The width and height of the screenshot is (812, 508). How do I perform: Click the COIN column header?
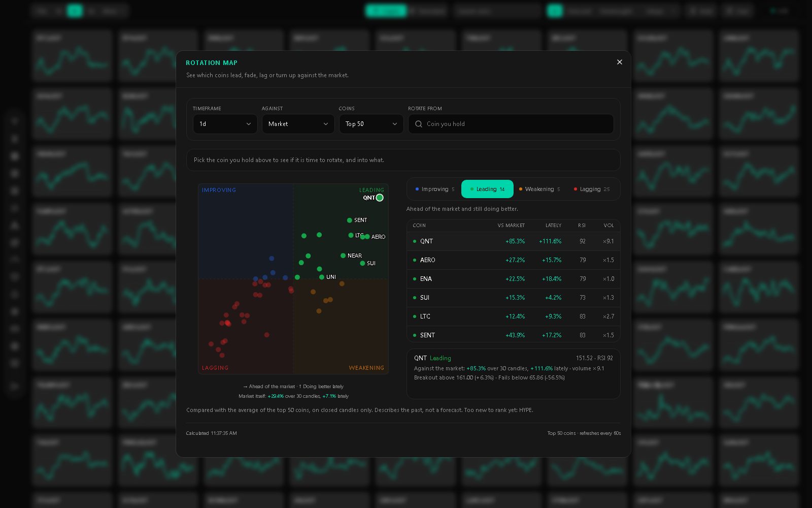[419, 226]
